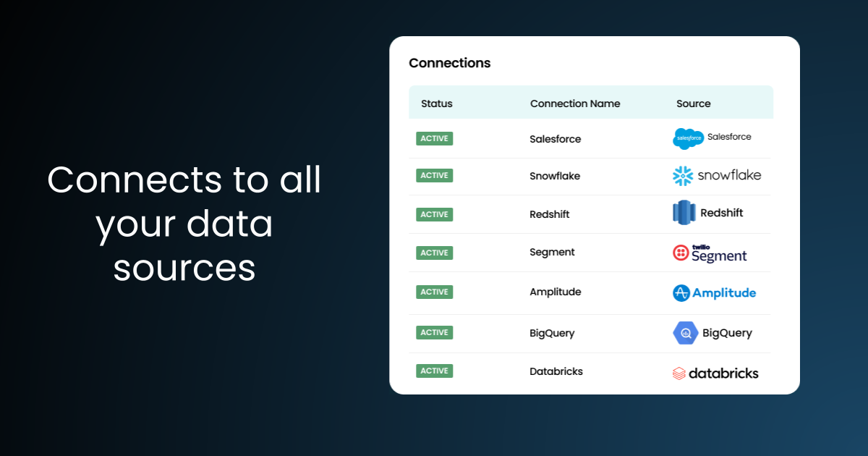
Task: Click the 'Connects to all your data sources' headline
Action: [184, 224]
